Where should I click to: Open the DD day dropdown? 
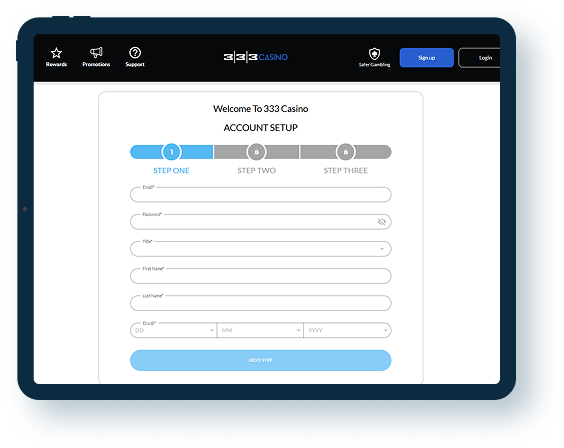click(173, 330)
